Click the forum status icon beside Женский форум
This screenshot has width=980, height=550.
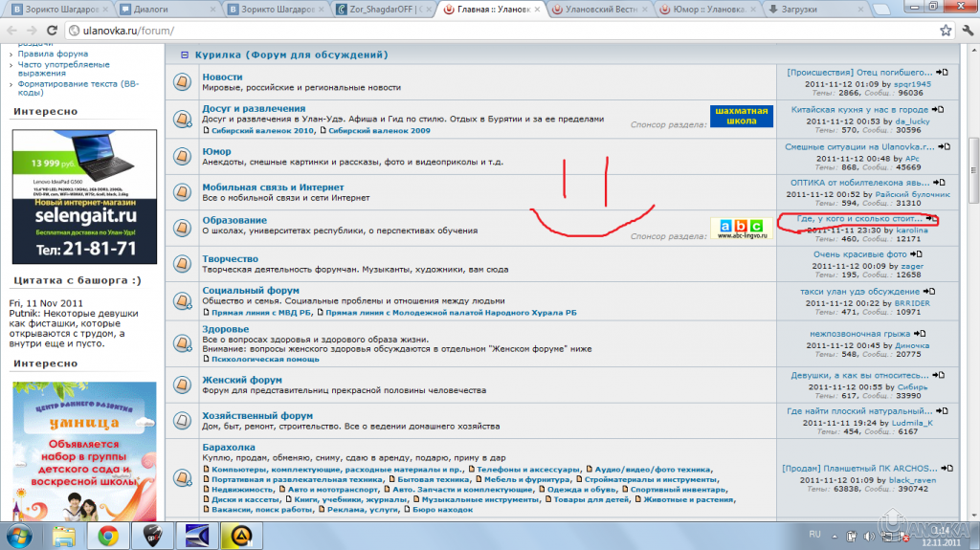coord(183,385)
